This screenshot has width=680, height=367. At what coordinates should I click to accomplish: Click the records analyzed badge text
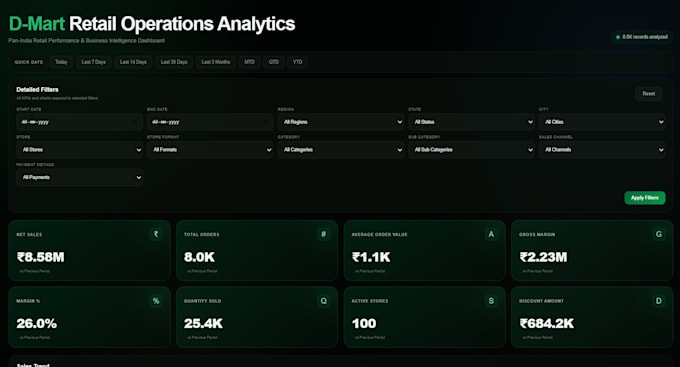pos(645,37)
